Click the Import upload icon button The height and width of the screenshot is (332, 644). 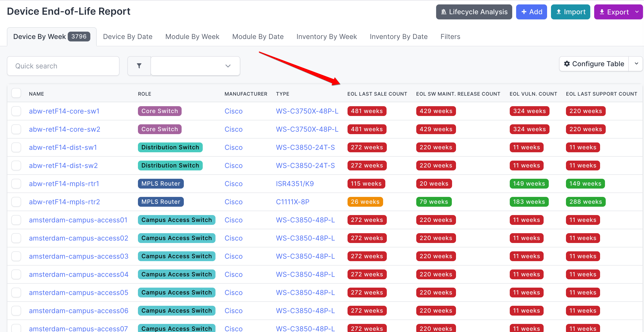click(570, 12)
